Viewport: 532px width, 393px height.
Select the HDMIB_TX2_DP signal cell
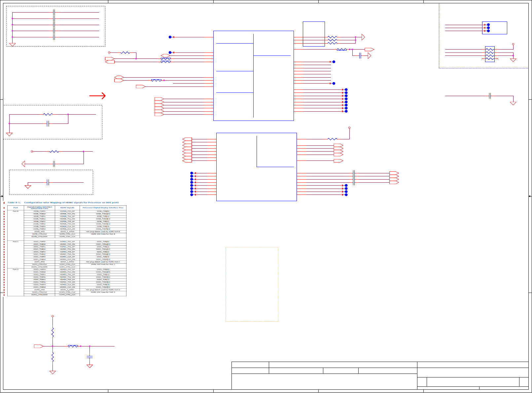67,211
